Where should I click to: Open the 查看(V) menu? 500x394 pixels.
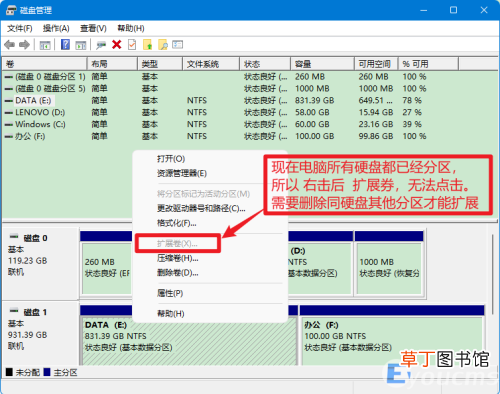point(93,28)
